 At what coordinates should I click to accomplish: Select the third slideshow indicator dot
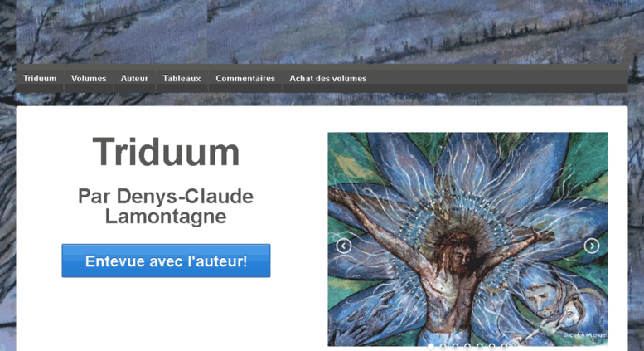coord(455,347)
